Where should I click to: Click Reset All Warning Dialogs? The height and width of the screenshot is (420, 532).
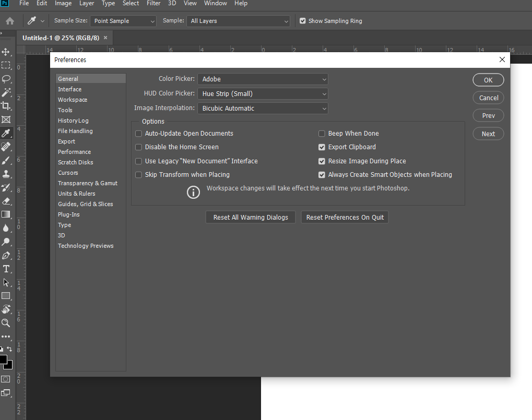click(x=251, y=217)
